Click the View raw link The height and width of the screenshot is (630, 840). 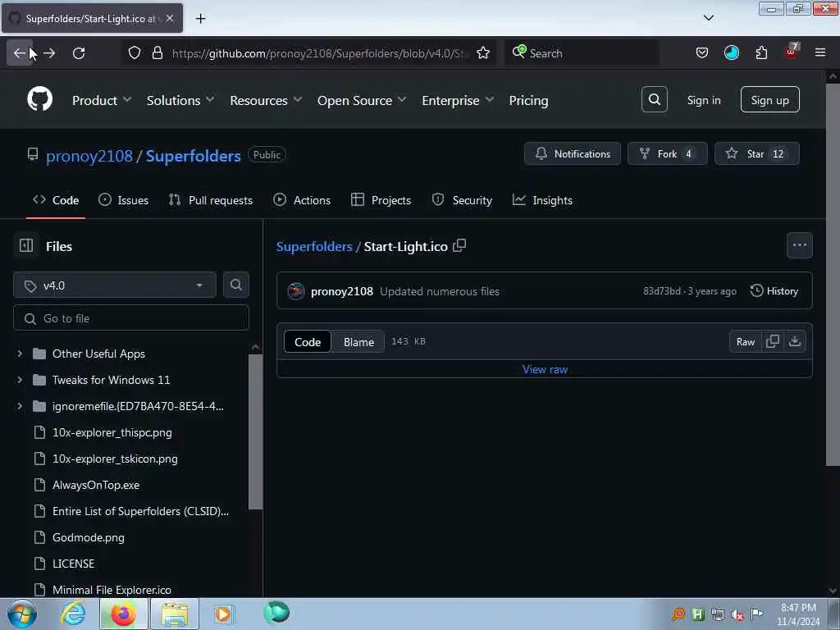pyautogui.click(x=545, y=369)
